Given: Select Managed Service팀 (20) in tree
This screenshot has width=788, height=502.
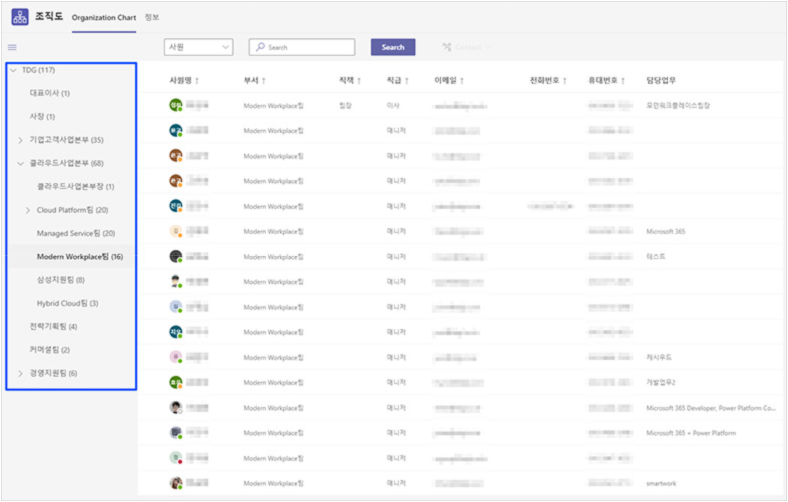Looking at the screenshot, I should (x=76, y=233).
